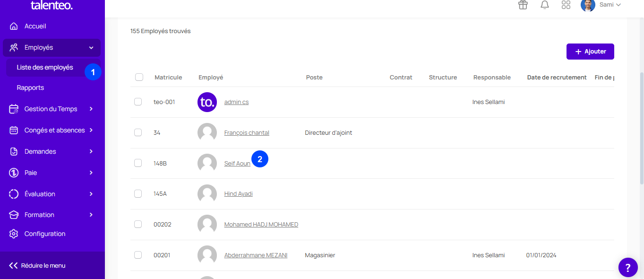The image size is (644, 279).
Task: Toggle the select-all checkbox in table header
Action: click(139, 77)
